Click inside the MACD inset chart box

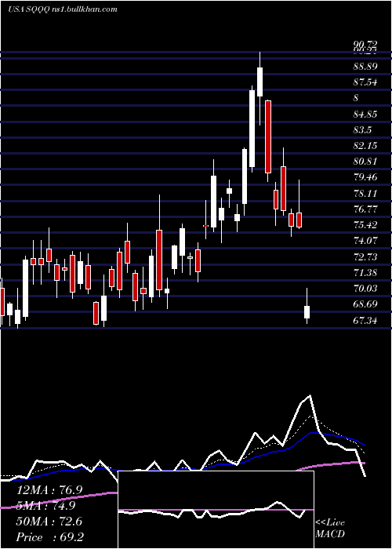(216, 510)
